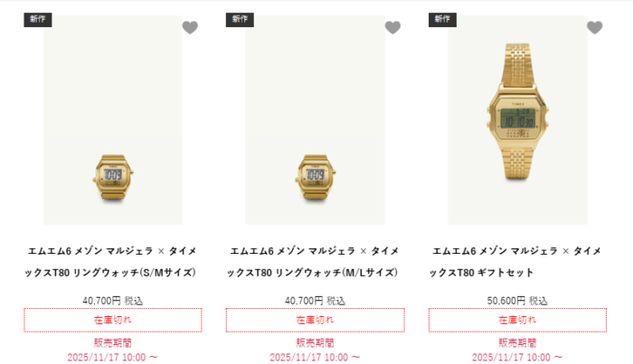The image size is (633, 364).
Task: Click 新作 badge on M/L ring watch
Action: coord(240,19)
